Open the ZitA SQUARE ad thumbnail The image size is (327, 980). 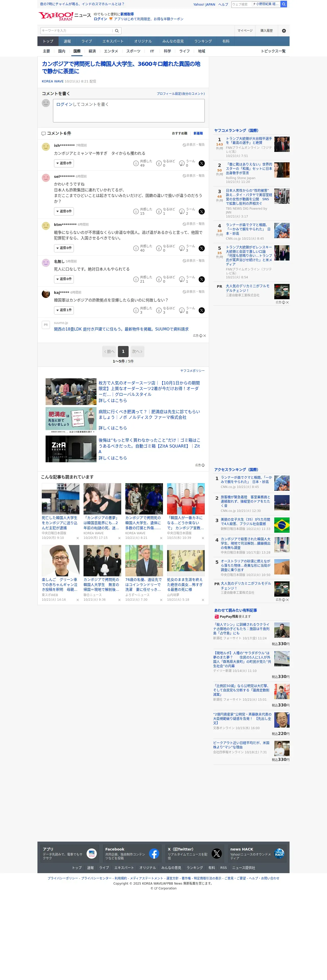(71, 449)
